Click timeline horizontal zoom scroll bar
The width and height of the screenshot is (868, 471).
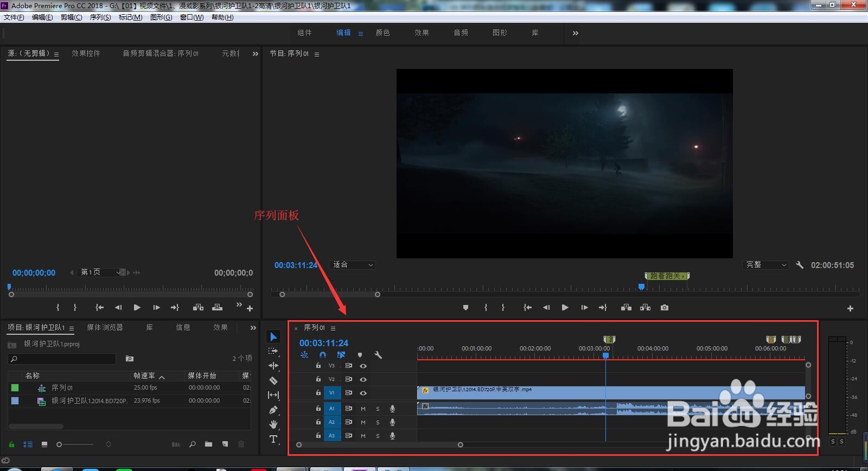pyautogui.click(x=379, y=445)
